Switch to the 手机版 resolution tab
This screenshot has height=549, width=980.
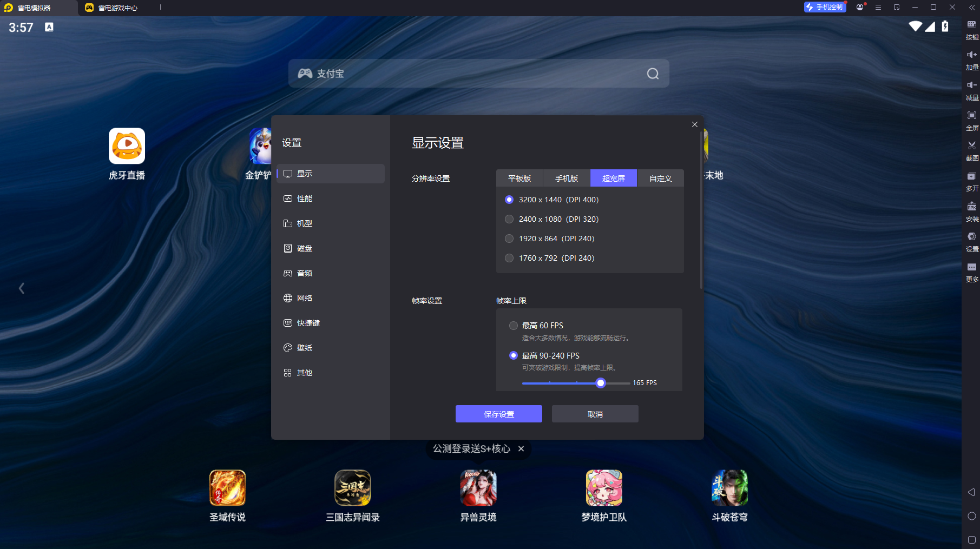click(x=567, y=178)
